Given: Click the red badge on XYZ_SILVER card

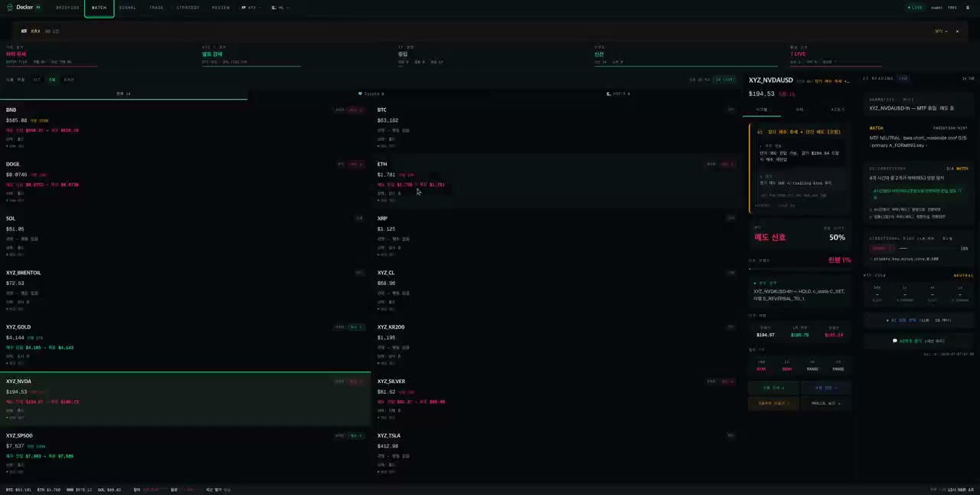Looking at the screenshot, I should coord(727,381).
